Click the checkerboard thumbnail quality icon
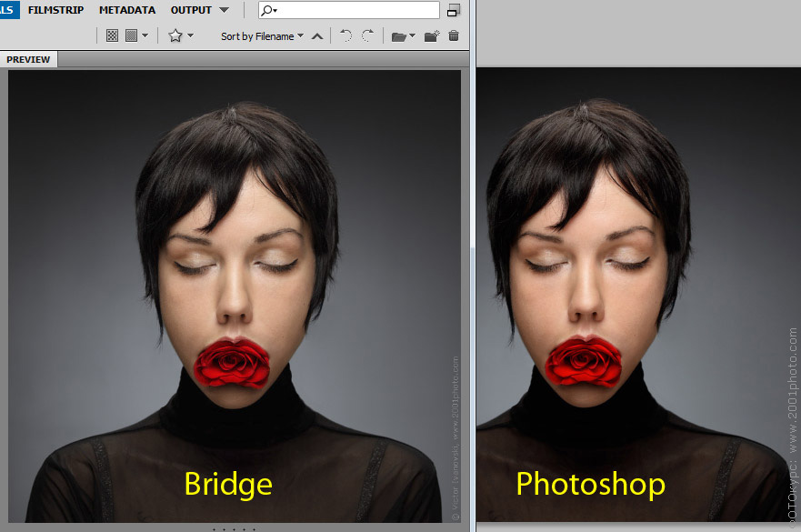 click(113, 35)
